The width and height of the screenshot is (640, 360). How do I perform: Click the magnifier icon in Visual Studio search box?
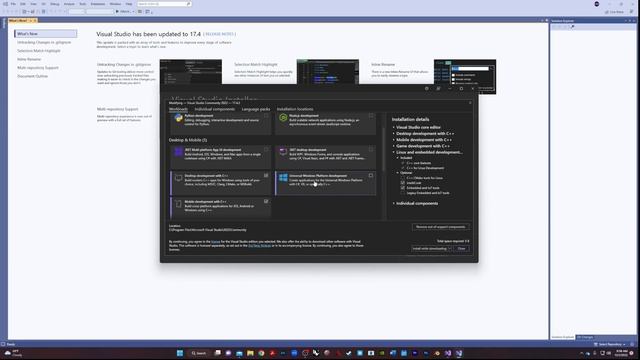pos(188,4)
